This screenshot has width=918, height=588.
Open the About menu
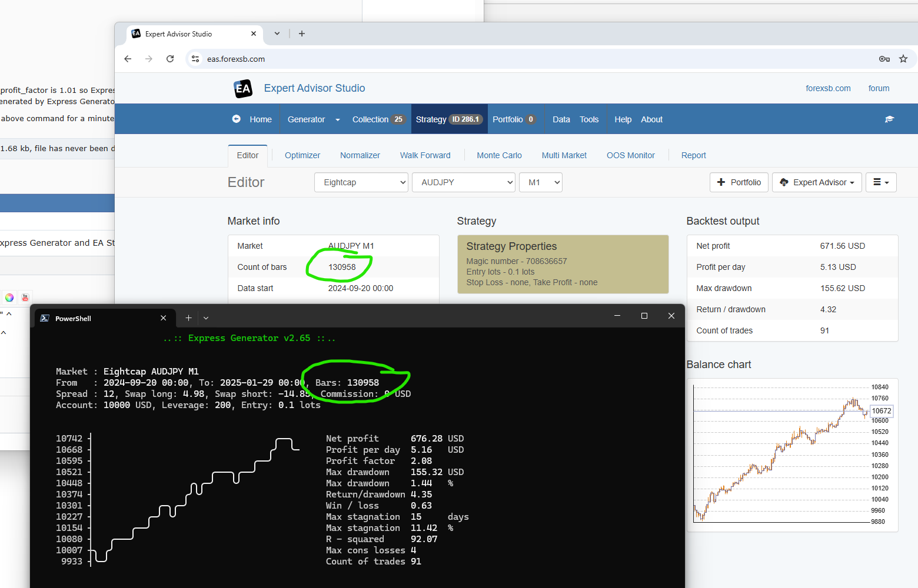pyautogui.click(x=651, y=119)
